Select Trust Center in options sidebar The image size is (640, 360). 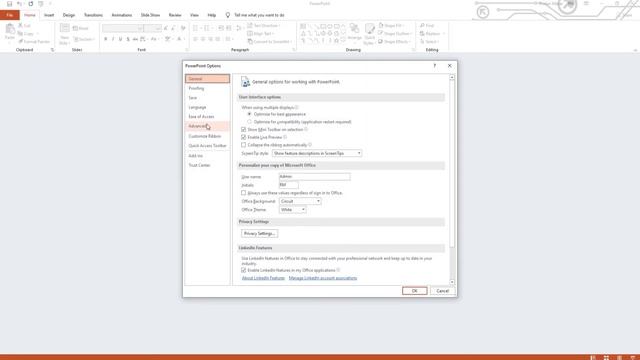point(207,165)
